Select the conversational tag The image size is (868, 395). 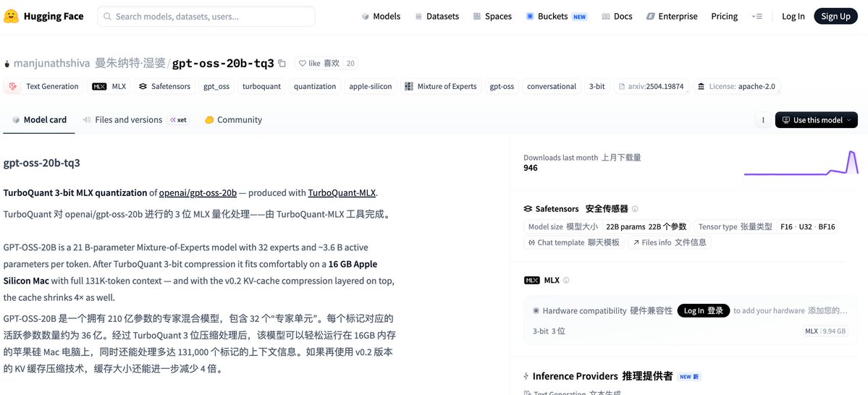click(x=552, y=86)
